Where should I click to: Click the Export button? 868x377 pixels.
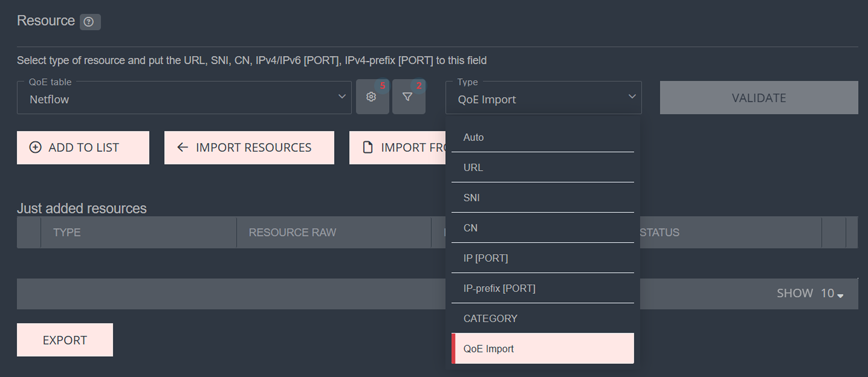pos(65,340)
